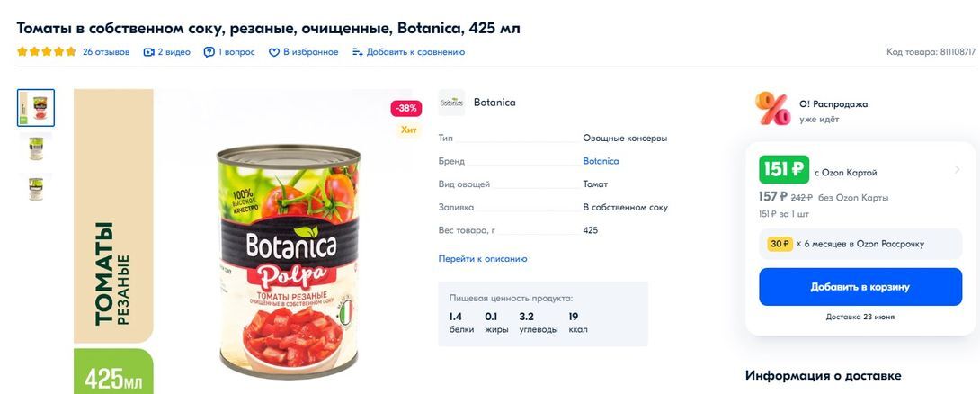Click the heart favorites icon
Viewport: 980px width, 394px height.
(274, 52)
